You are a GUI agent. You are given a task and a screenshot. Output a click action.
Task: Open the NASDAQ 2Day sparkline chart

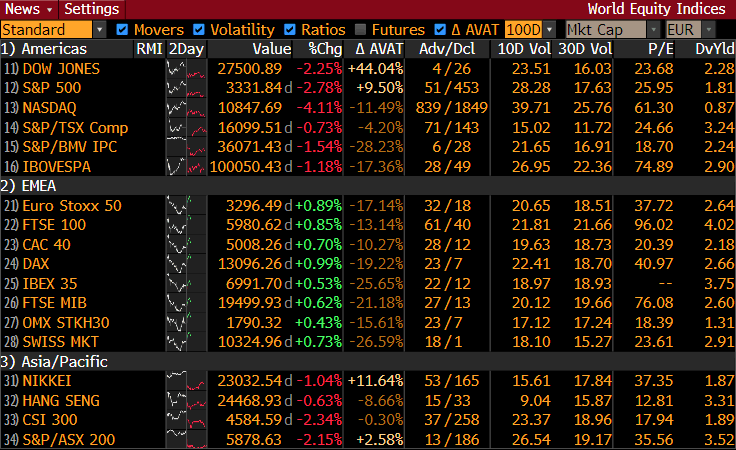point(186,107)
